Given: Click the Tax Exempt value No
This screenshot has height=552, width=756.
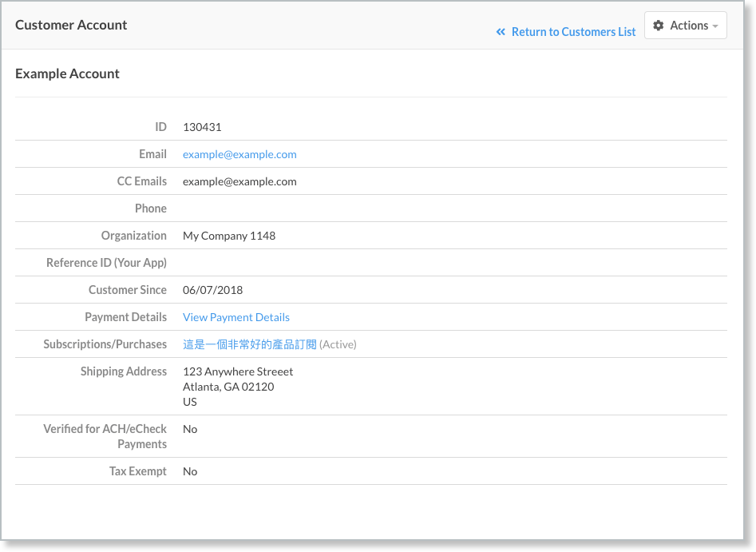Looking at the screenshot, I should (x=190, y=471).
